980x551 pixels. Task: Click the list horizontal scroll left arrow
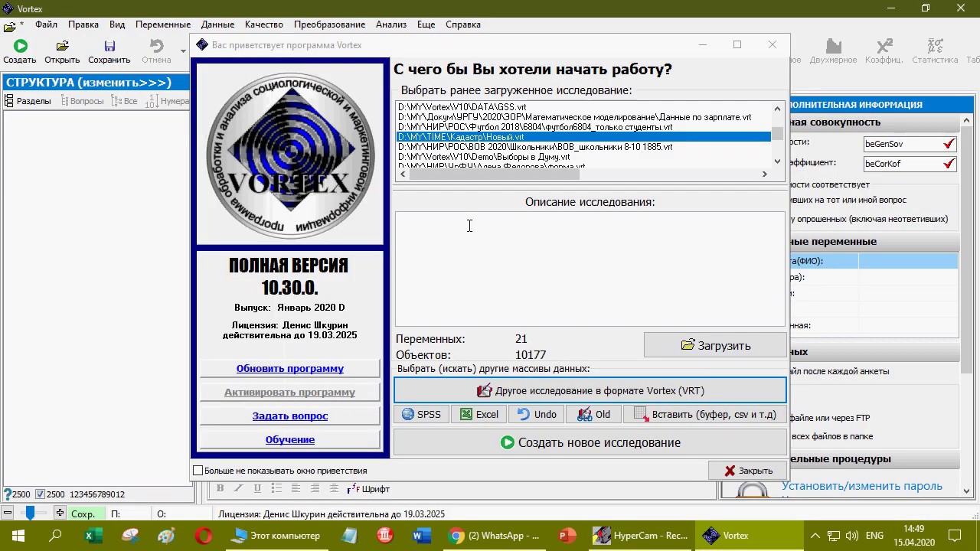(403, 174)
